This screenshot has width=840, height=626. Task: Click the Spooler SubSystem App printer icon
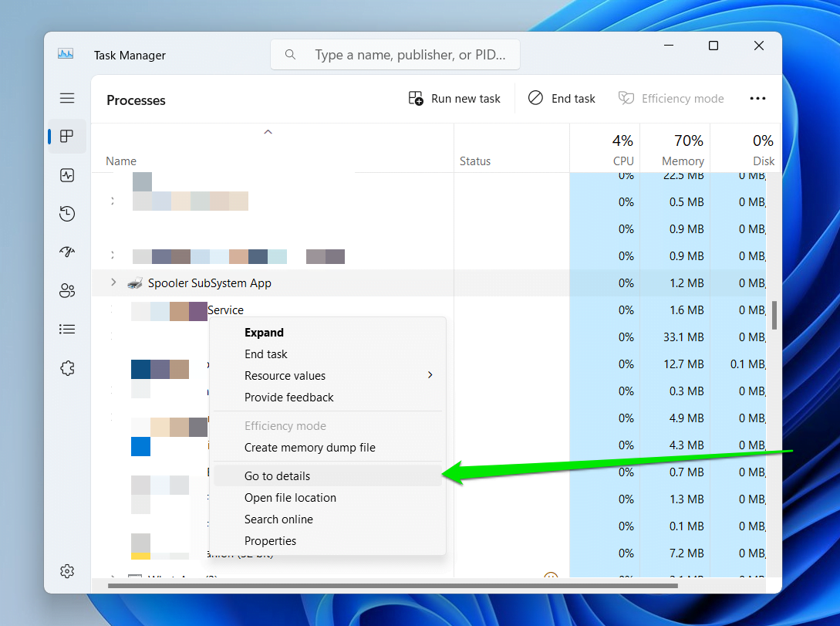135,283
